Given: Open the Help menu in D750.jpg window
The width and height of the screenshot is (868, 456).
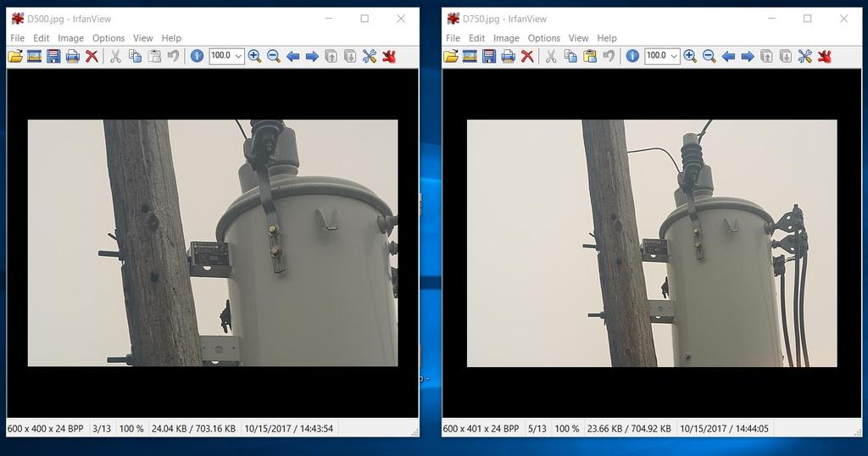Looking at the screenshot, I should (x=607, y=38).
